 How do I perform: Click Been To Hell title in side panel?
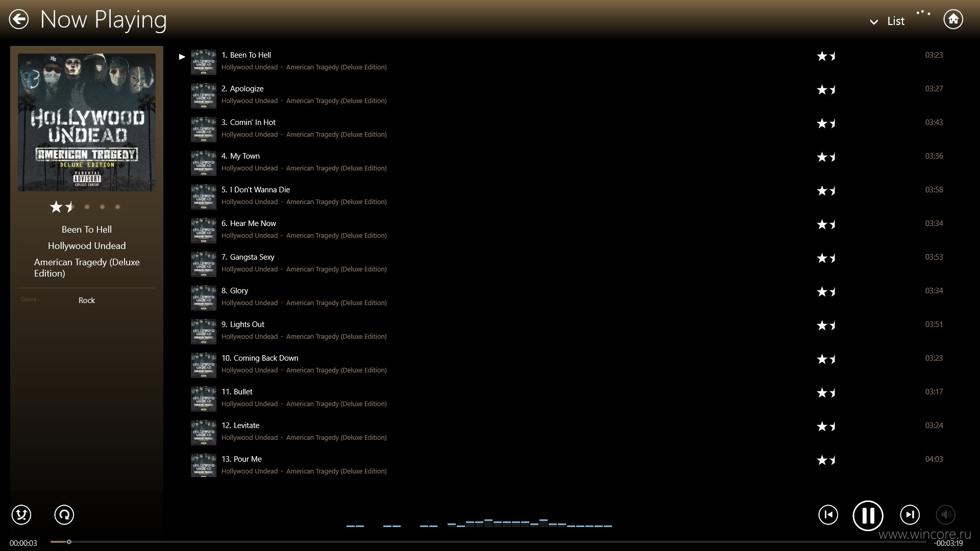pos(87,230)
